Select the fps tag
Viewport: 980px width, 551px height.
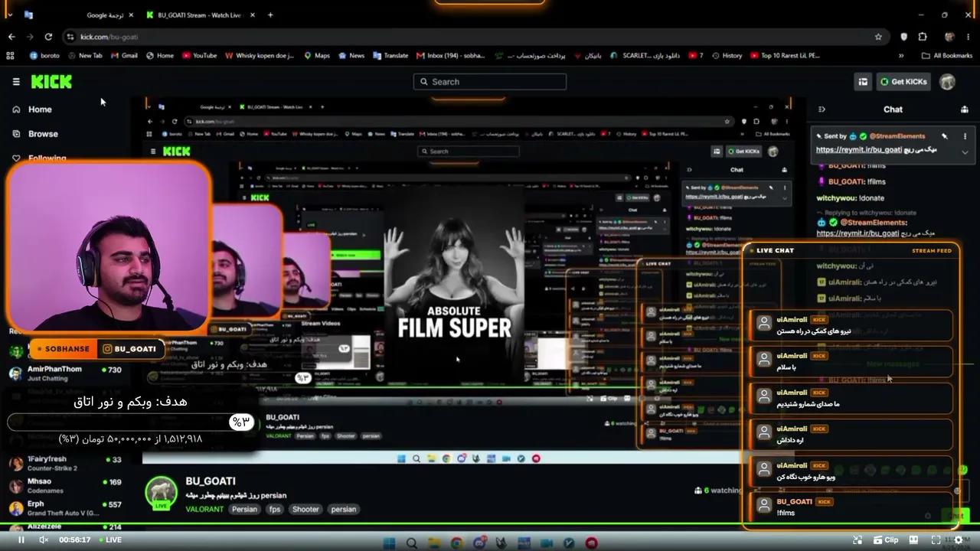274,509
